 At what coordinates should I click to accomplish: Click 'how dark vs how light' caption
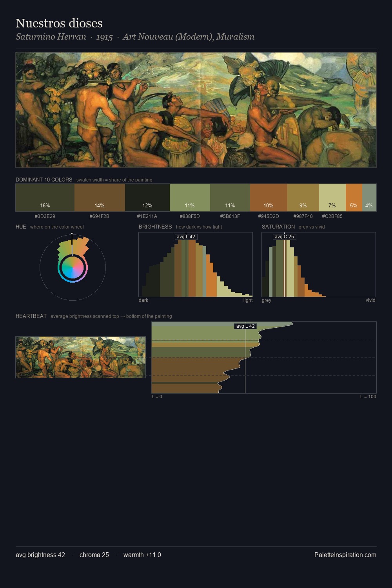coord(199,227)
